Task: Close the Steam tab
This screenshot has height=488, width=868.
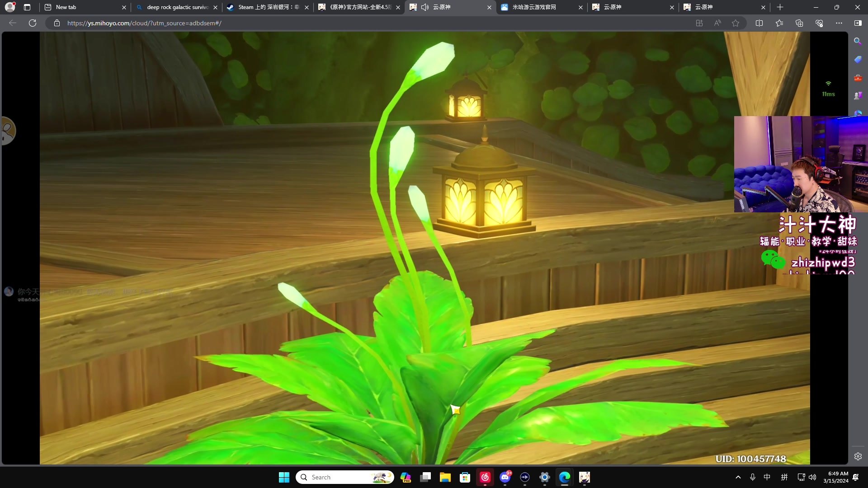Action: click(x=307, y=7)
